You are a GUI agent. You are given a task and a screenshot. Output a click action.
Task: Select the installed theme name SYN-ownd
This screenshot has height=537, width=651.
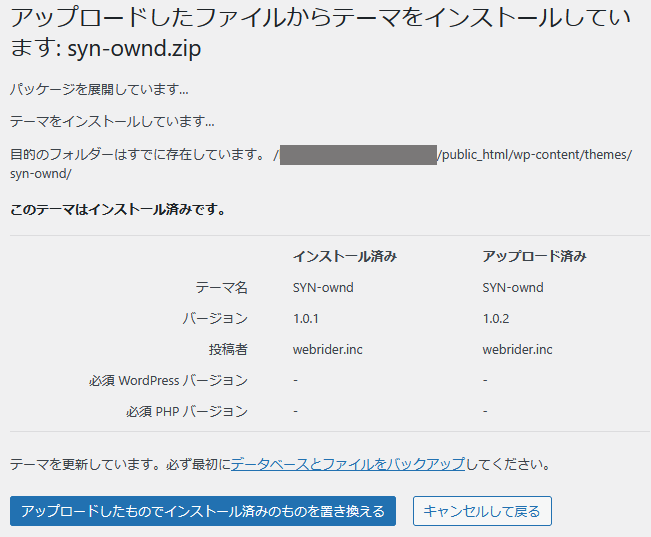323,287
